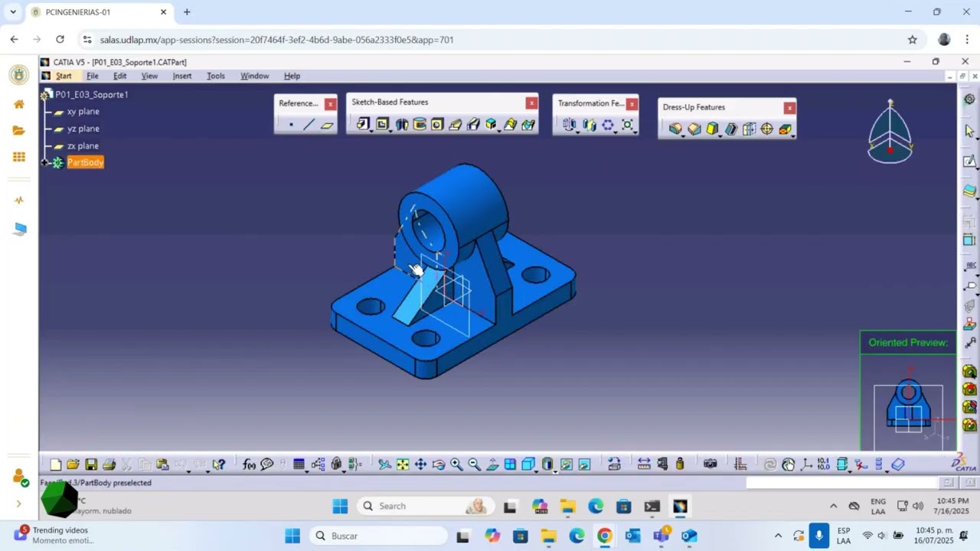Select the Pad tool in Sketch-Based Features
The width and height of the screenshot is (980, 551).
pyautogui.click(x=362, y=124)
